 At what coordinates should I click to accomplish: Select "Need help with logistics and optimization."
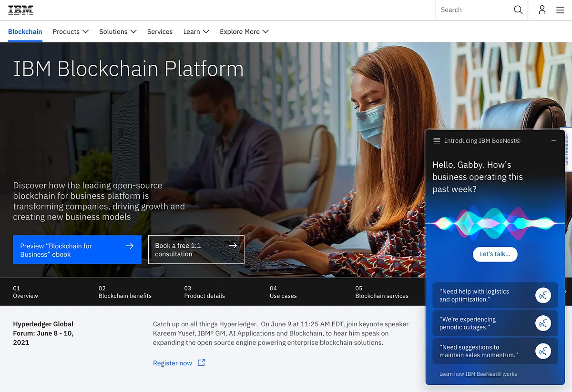[495, 295]
